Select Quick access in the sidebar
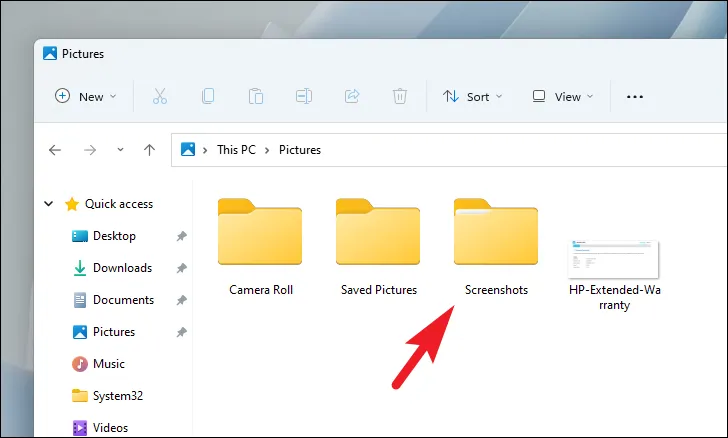The image size is (728, 438). [119, 204]
